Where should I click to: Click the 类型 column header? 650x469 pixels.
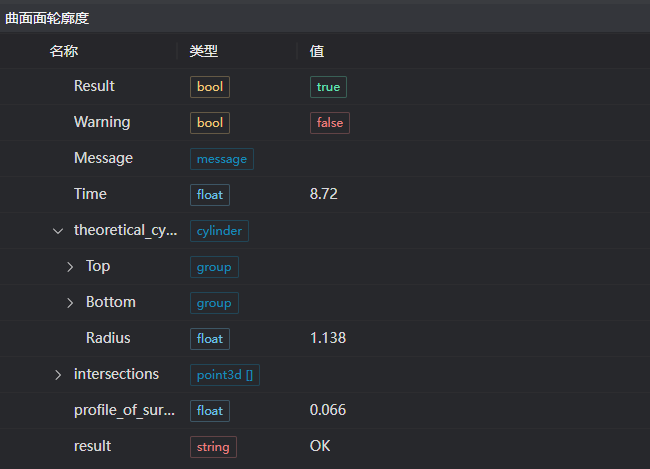tap(204, 51)
